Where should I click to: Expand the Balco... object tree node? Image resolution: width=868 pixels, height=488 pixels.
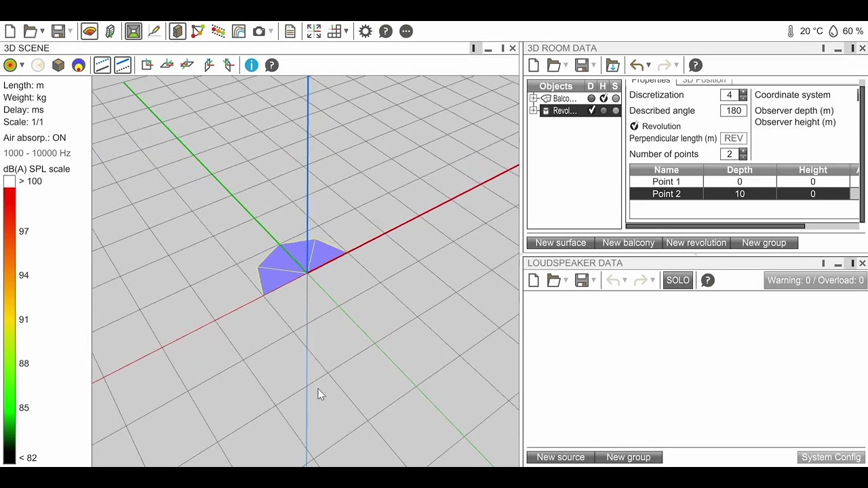pyautogui.click(x=534, y=99)
